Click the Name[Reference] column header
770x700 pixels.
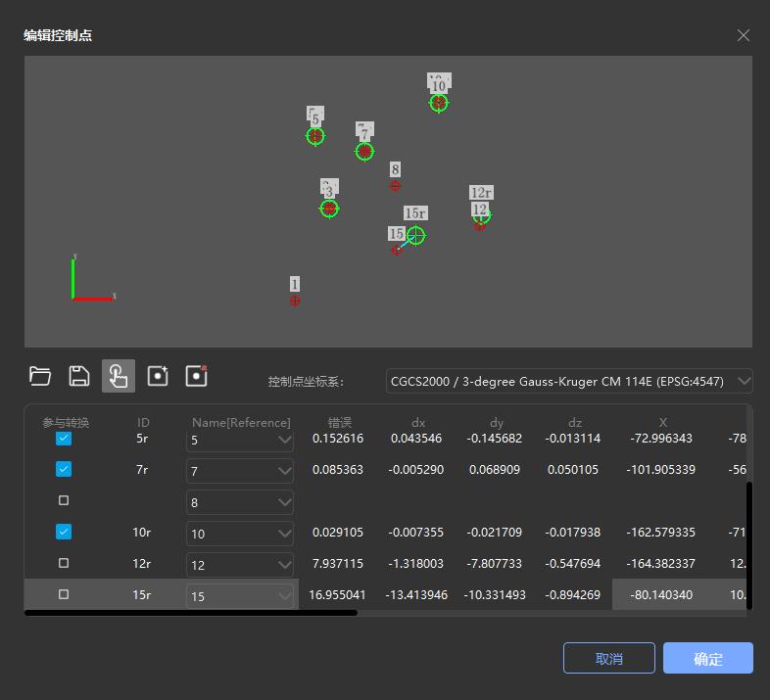tap(241, 423)
